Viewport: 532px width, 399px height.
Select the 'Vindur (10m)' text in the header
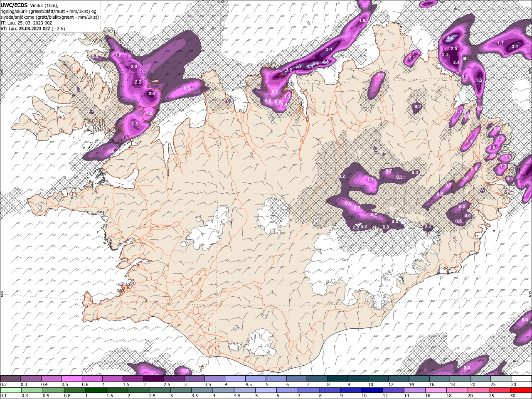pyautogui.click(x=43, y=5)
